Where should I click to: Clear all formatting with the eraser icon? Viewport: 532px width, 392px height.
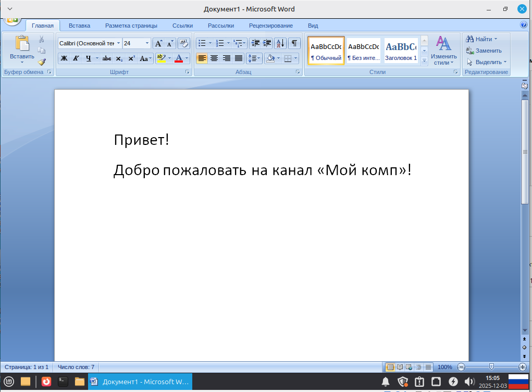184,44
